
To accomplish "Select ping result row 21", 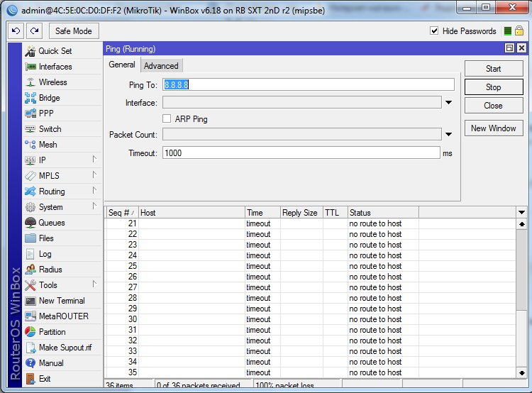I will [311, 223].
